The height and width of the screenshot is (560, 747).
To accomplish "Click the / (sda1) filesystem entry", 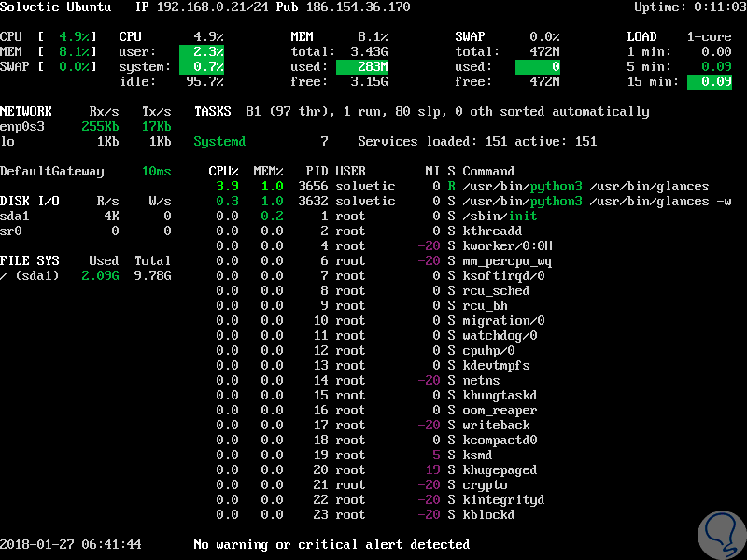I will 30,275.
